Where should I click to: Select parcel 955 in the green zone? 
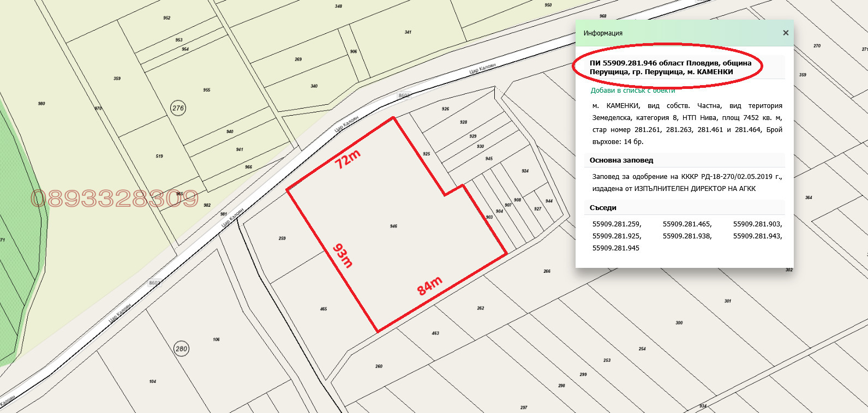[207, 90]
